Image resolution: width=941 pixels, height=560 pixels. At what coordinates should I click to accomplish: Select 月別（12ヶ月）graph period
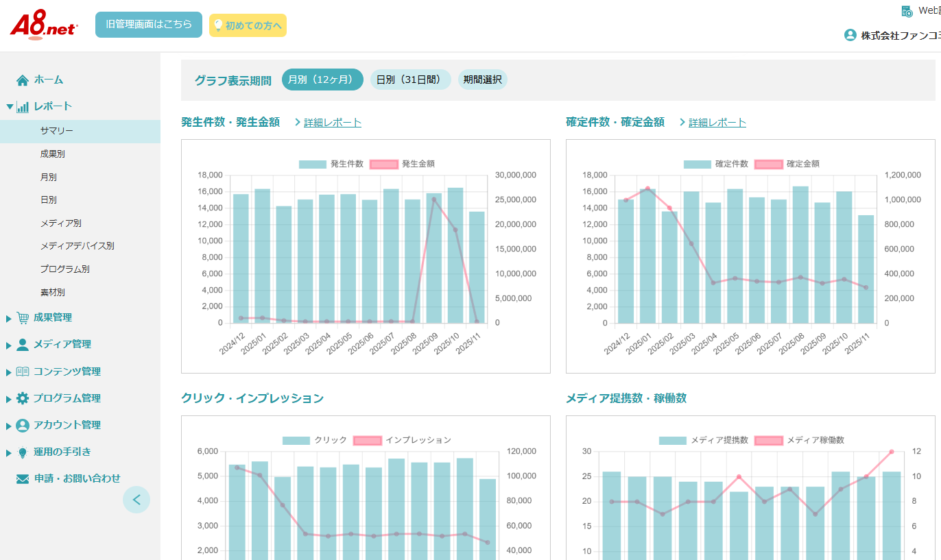(322, 80)
